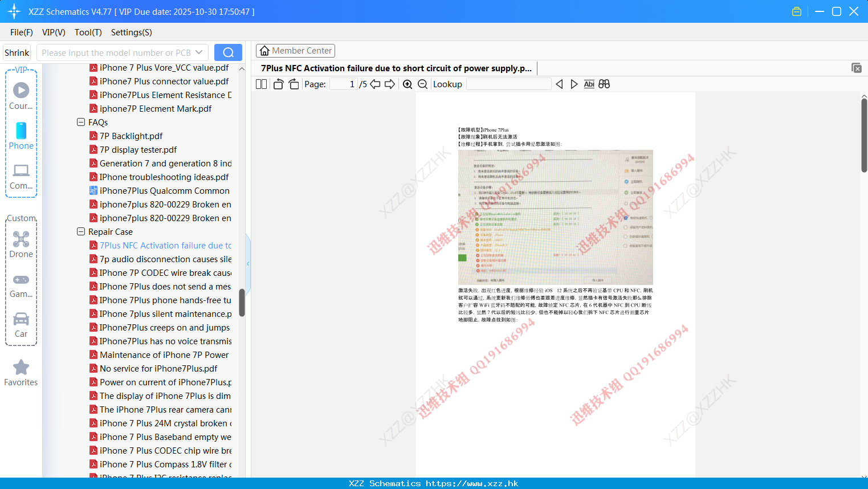Click the blue search button
The height and width of the screenshot is (489, 868).
pos(228,52)
